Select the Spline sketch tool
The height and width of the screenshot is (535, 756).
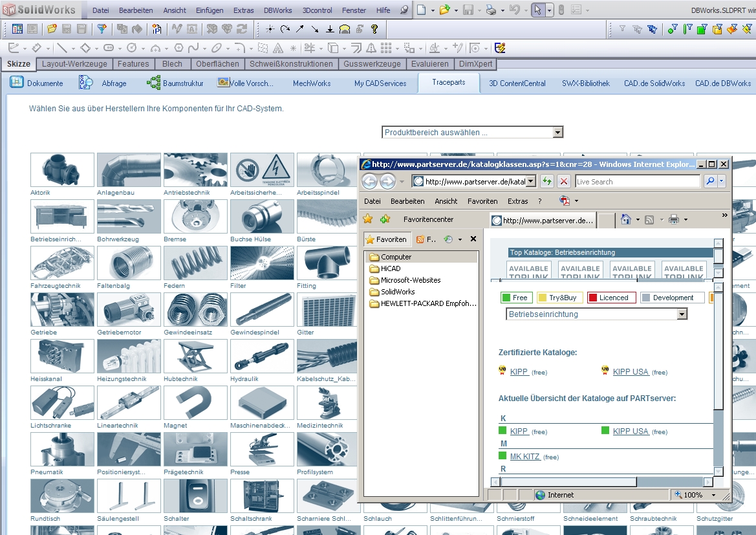point(193,48)
